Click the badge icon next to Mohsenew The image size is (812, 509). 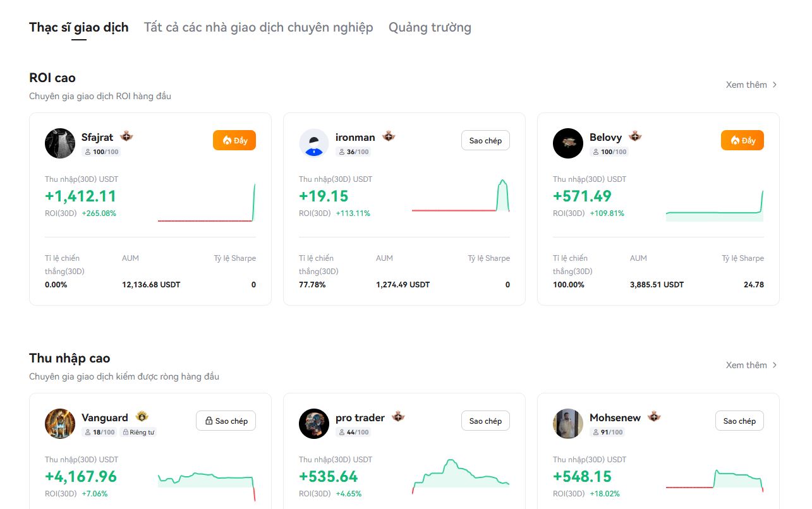coord(654,417)
